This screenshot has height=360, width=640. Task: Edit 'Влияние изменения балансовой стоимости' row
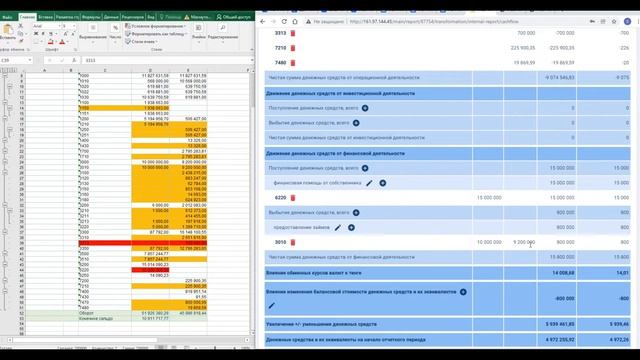(x=271, y=305)
